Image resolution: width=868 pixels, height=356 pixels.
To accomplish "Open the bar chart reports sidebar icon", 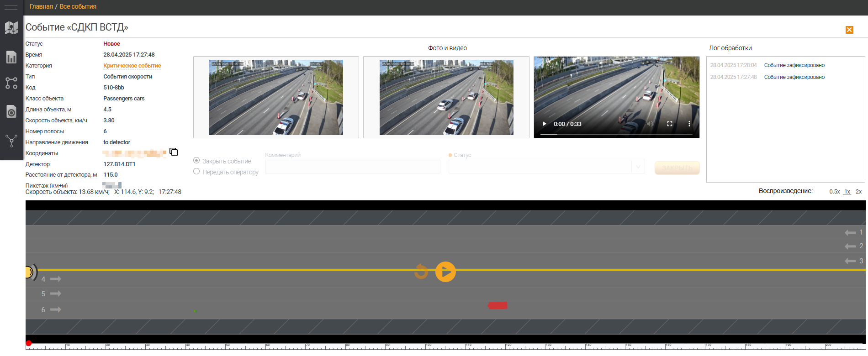I will pos(11,57).
